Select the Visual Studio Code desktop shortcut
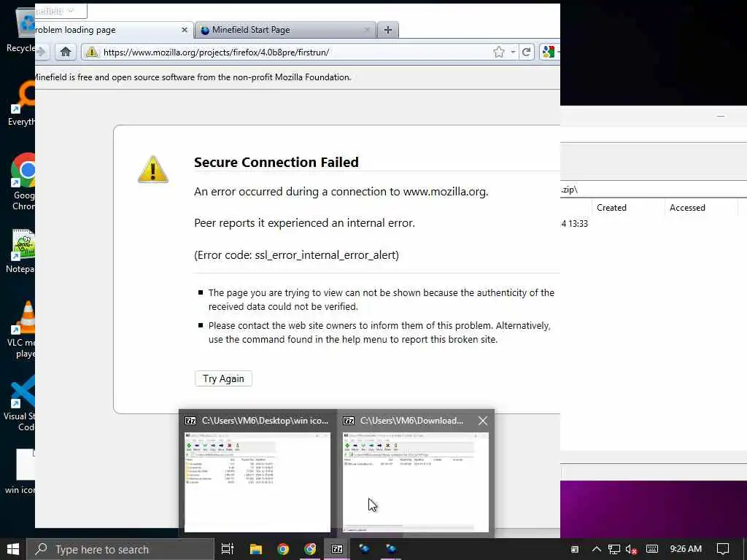Screen dimensions: 747x560 21,403
